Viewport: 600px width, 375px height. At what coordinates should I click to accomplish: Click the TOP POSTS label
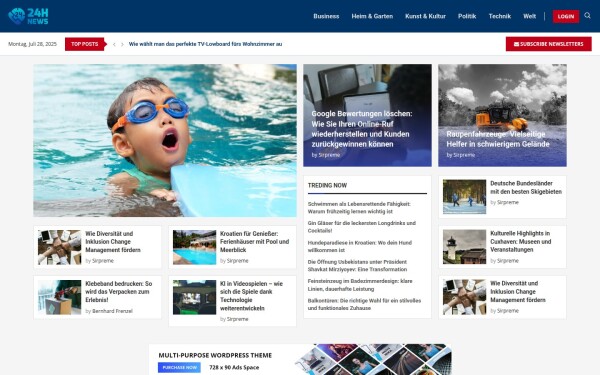pyautogui.click(x=85, y=44)
